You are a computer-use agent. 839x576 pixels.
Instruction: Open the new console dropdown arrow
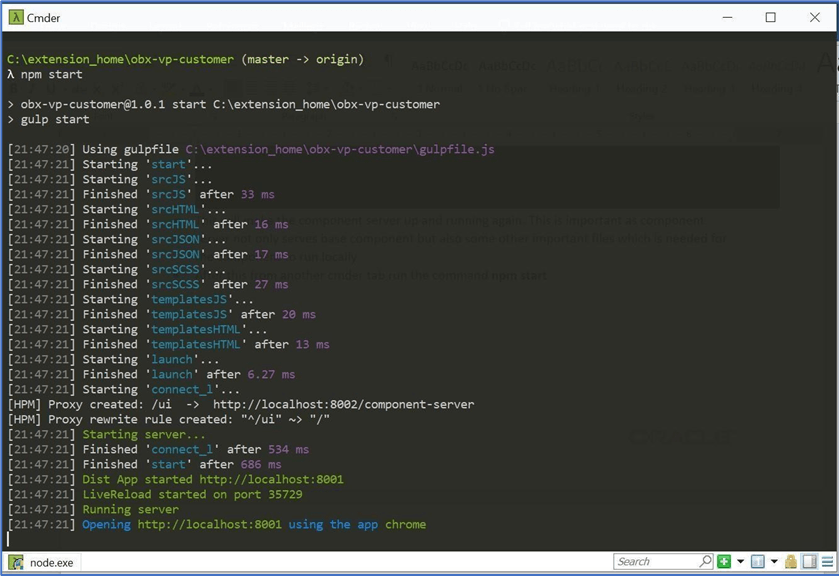tap(741, 562)
